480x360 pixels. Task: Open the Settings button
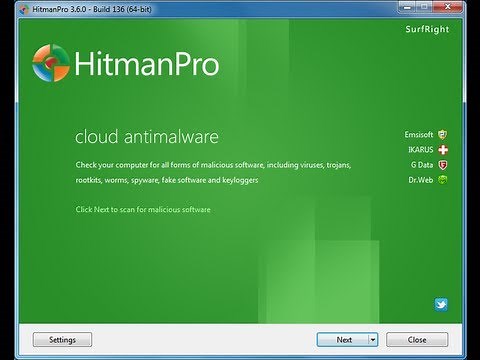pos(62,340)
